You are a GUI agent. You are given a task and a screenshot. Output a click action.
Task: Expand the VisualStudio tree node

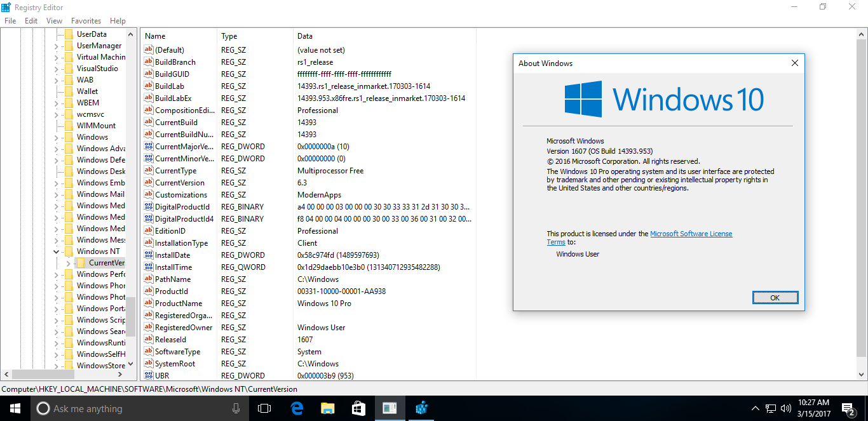56,69
